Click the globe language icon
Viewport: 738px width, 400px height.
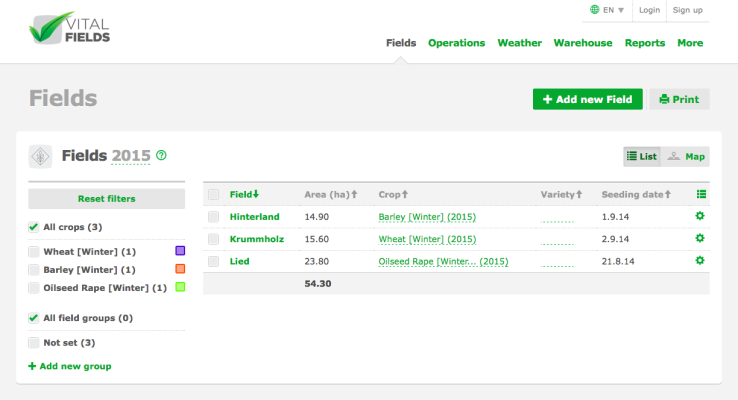[x=594, y=9]
